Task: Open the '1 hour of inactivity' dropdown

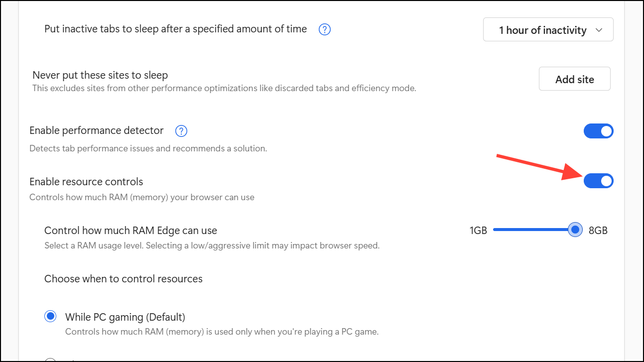Action: click(548, 30)
